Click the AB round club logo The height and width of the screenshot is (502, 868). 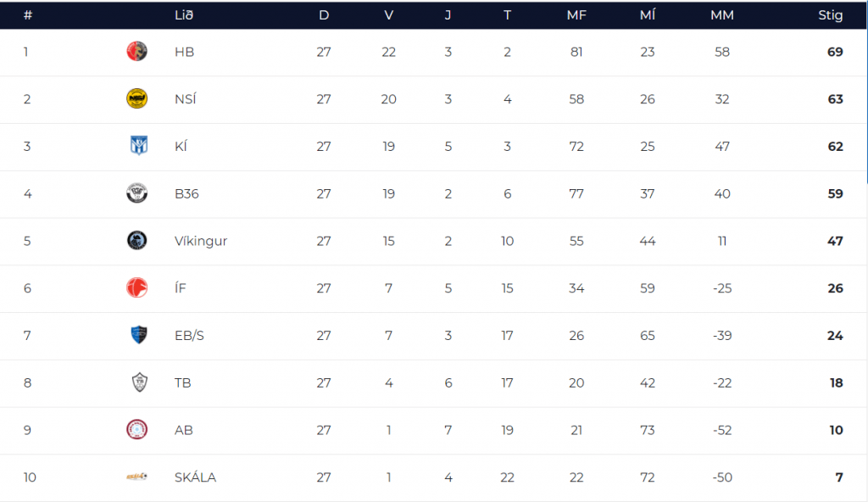point(136,430)
